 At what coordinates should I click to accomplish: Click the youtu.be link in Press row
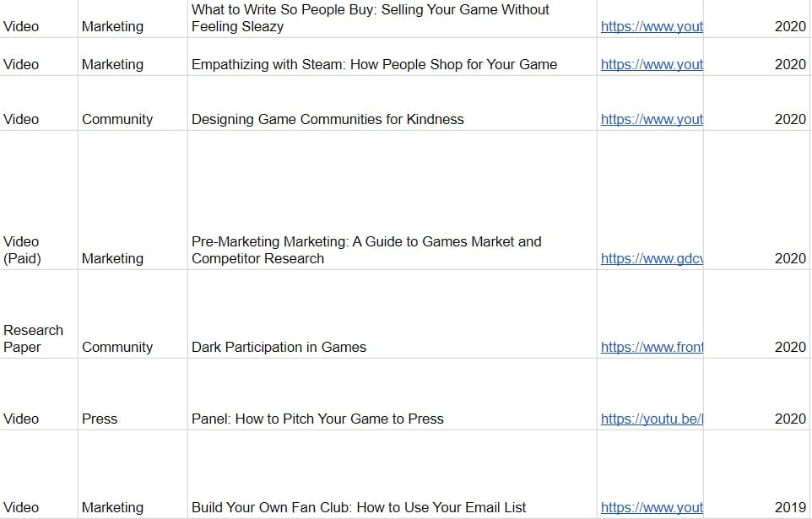point(652,419)
